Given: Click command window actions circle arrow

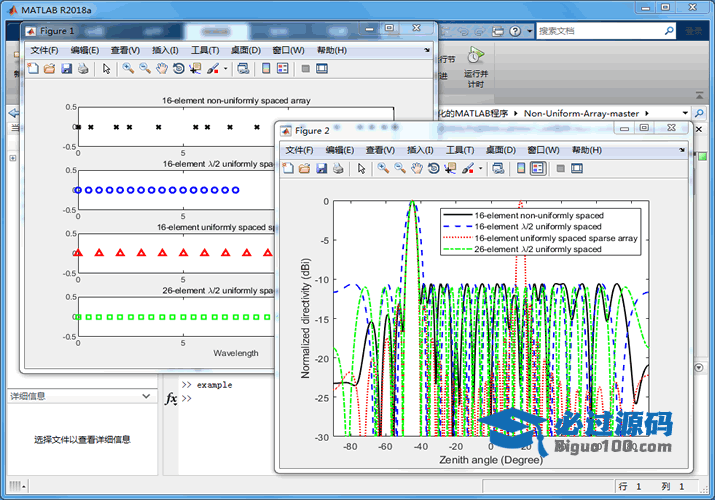Looking at the screenshot, I should (699, 367).
